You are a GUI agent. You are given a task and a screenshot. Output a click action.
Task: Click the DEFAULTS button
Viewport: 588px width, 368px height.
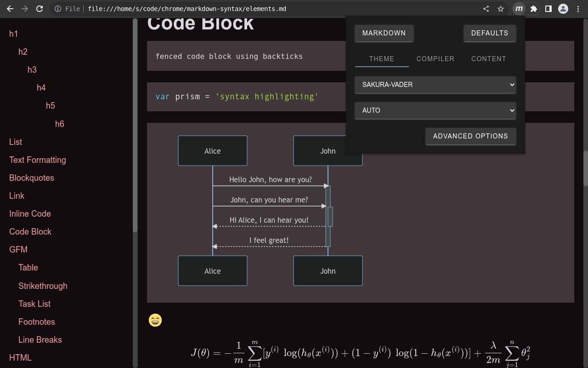490,33
